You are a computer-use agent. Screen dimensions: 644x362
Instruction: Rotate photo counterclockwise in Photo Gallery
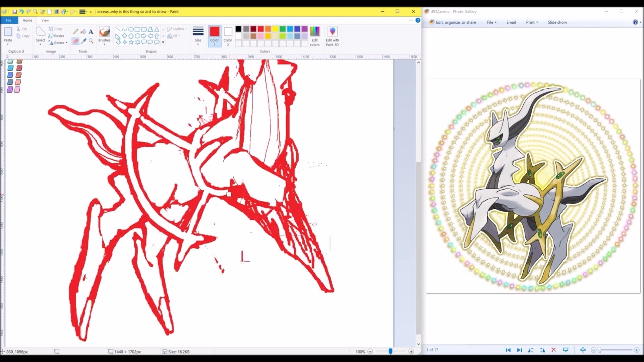coord(531,350)
